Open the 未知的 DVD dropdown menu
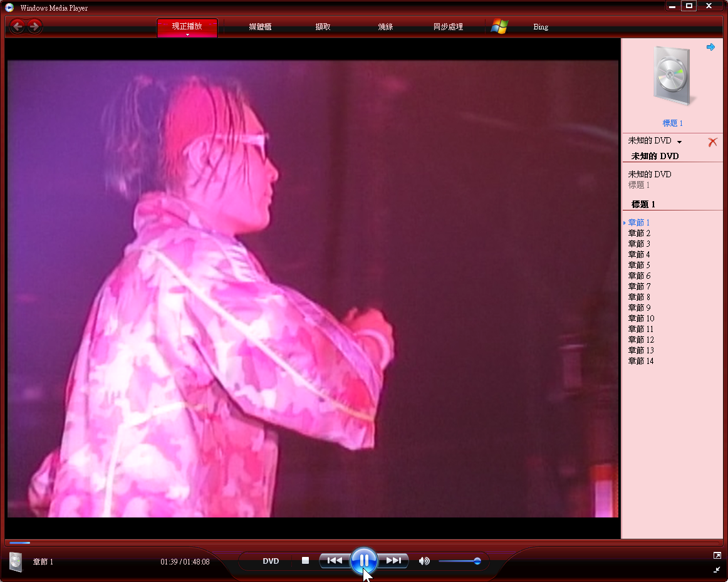 pos(679,142)
